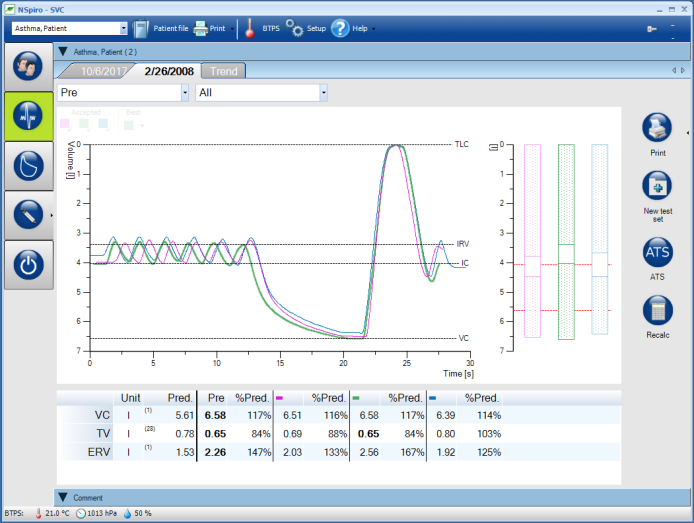Viewport: 694px width, 523px height.
Task: Open the All trials dropdown
Action: tap(323, 93)
